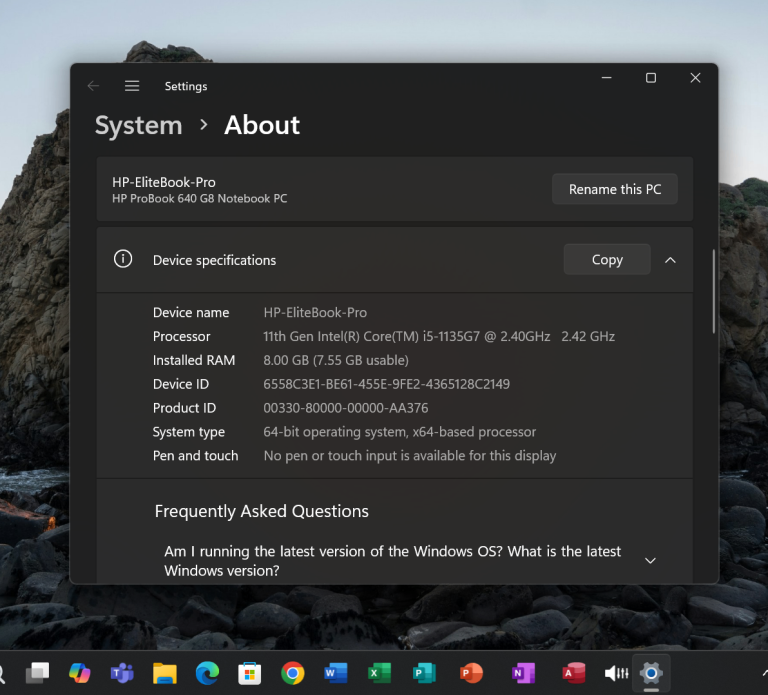
Task: Copy the device specifications
Action: pyautogui.click(x=606, y=259)
